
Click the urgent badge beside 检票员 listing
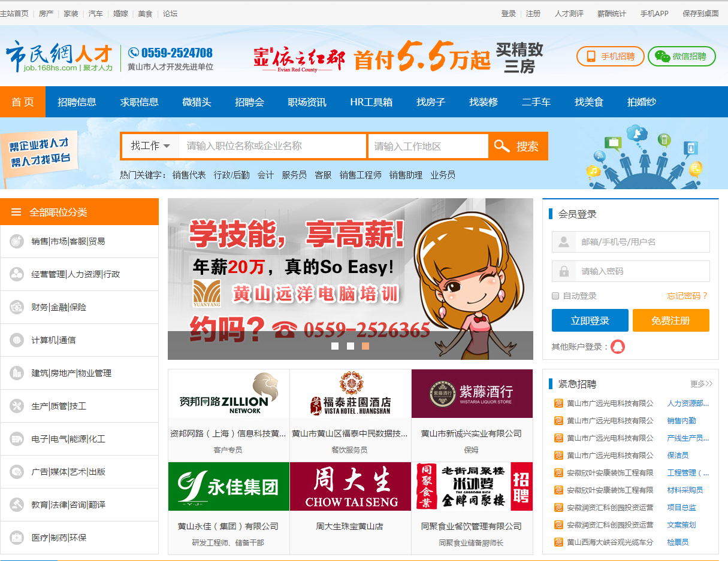[558, 542]
